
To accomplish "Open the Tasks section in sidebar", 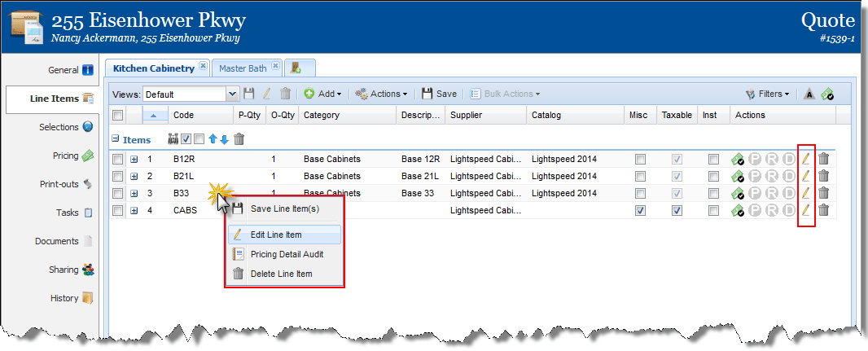I will [74, 213].
